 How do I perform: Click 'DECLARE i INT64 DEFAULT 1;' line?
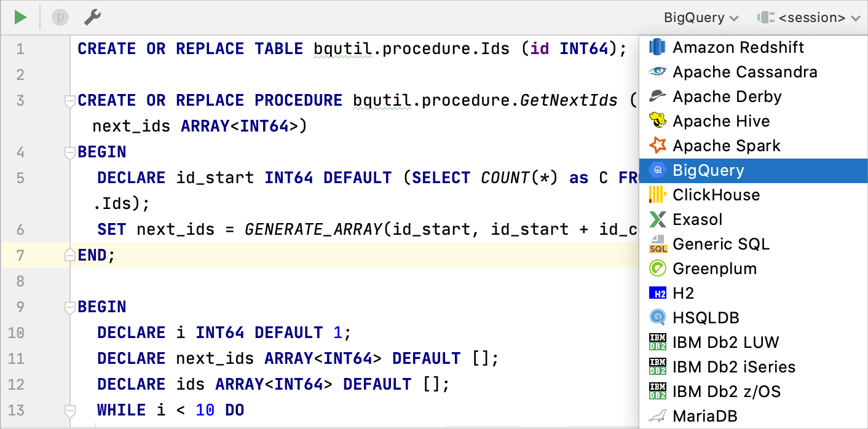coord(224,333)
